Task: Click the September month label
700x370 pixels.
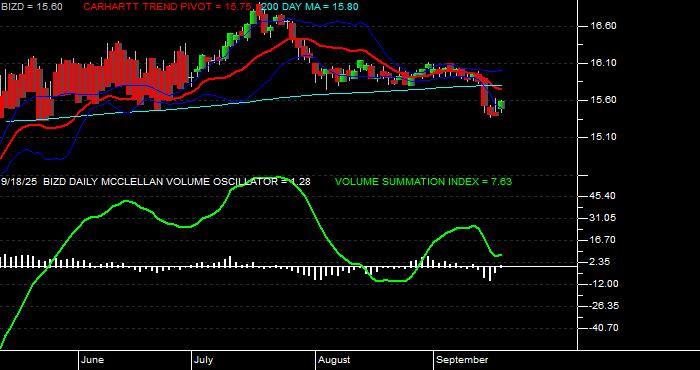Action: coord(462,360)
